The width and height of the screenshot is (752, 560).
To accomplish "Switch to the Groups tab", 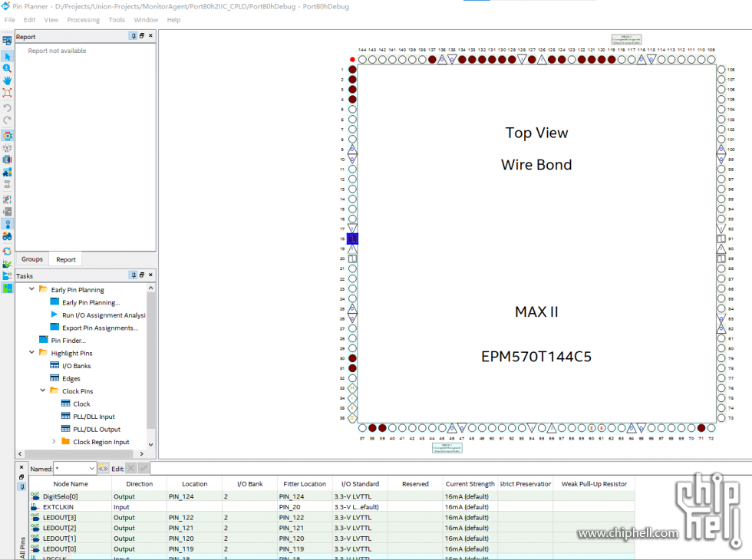I will click(x=32, y=259).
